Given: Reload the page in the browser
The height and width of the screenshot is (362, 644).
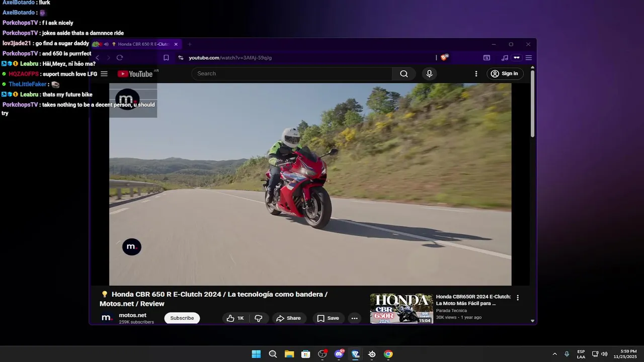Looking at the screenshot, I should 120,58.
